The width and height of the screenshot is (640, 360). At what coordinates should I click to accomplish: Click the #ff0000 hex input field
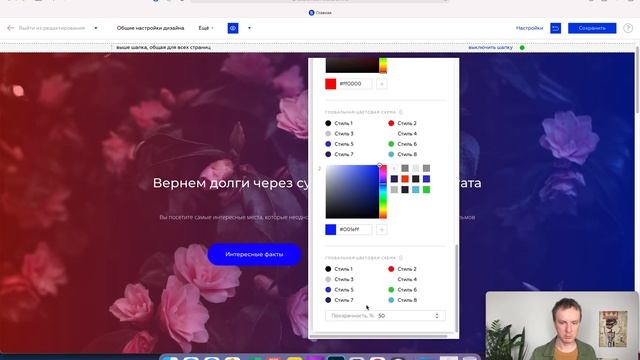click(x=354, y=84)
